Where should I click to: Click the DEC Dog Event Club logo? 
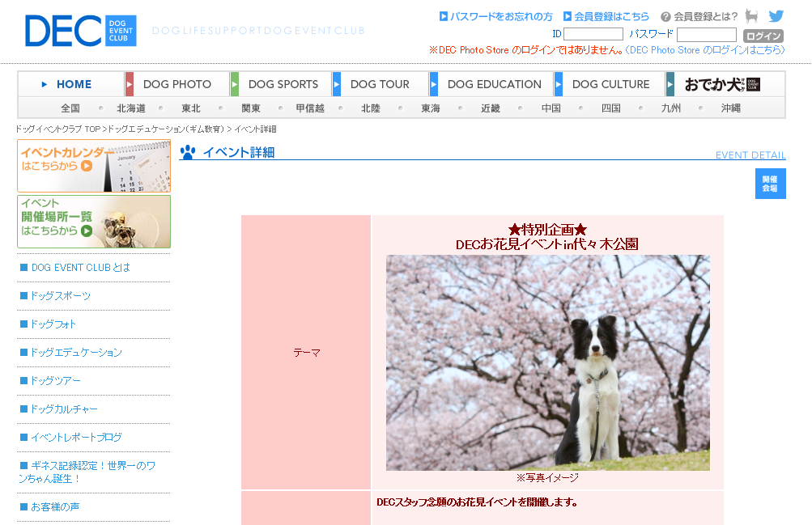(x=81, y=31)
